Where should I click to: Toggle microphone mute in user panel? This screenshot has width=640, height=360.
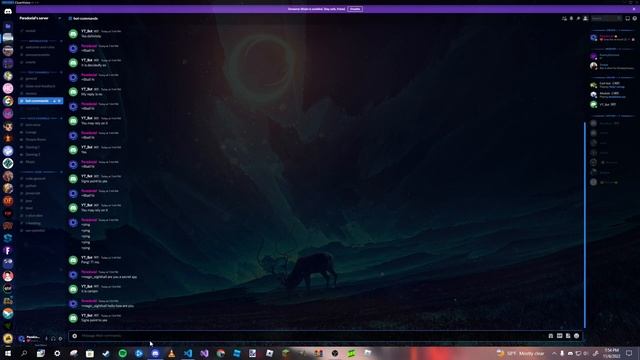point(46,338)
